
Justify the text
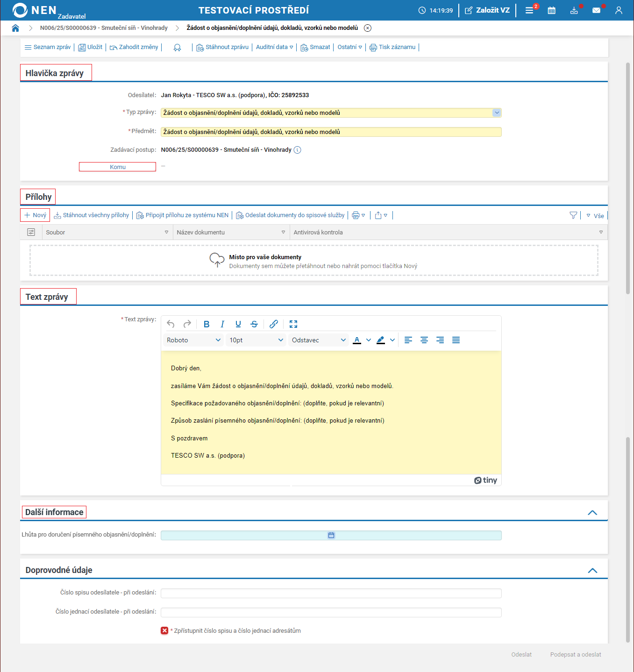(456, 340)
